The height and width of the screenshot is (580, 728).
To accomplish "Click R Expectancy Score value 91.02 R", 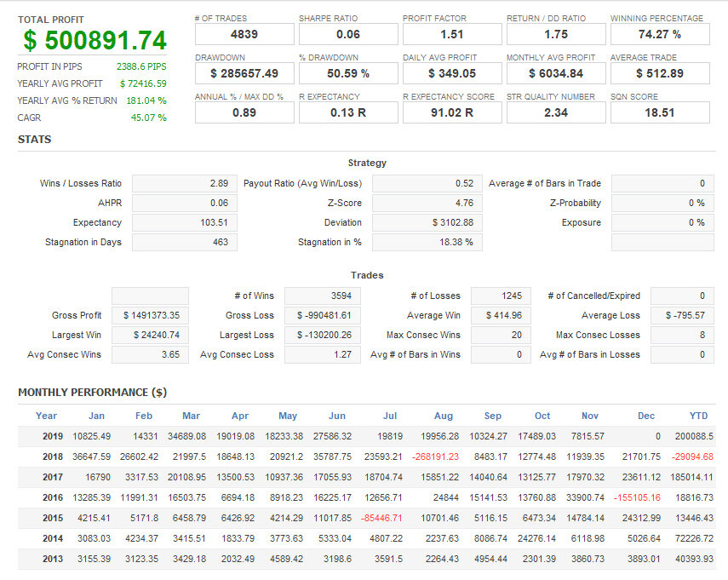I will pyautogui.click(x=452, y=112).
